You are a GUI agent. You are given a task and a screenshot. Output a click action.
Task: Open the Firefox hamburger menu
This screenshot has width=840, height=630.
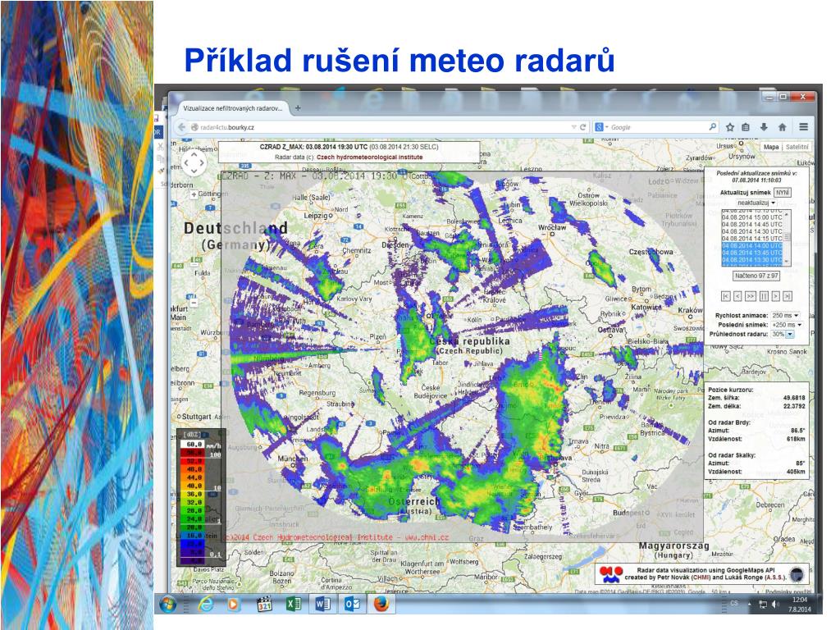(x=804, y=127)
